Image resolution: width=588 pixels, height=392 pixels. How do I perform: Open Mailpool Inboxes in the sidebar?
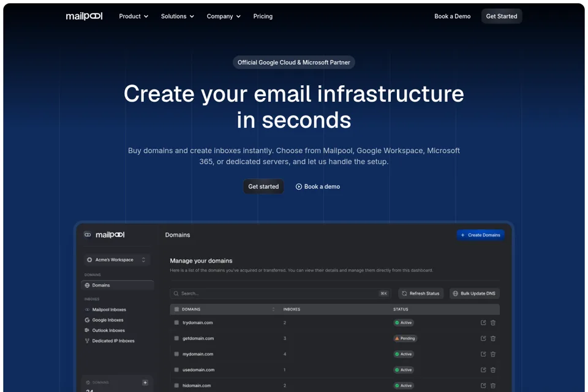pos(105,309)
